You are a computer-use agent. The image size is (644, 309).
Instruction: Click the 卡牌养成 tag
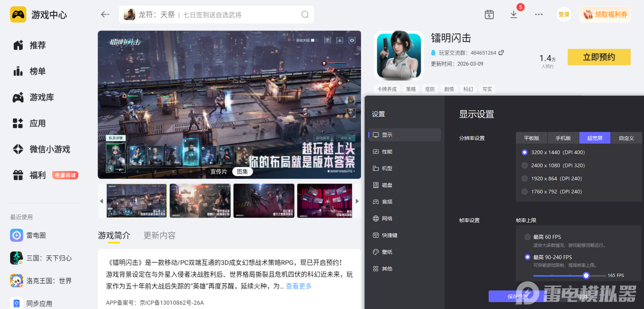387,89
